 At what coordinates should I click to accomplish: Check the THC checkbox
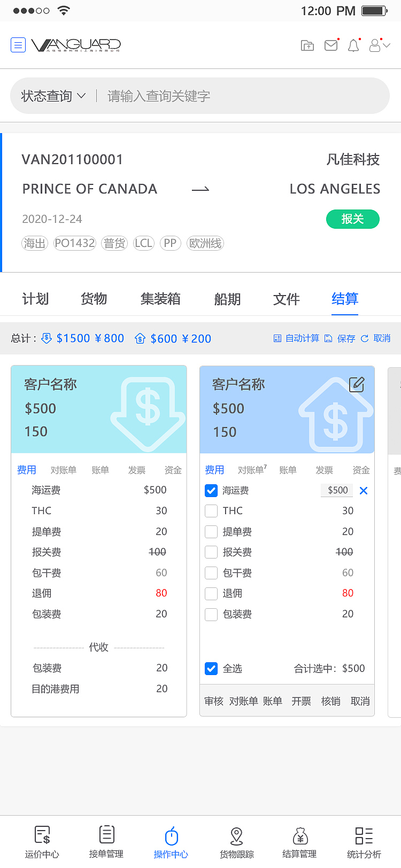point(211,511)
